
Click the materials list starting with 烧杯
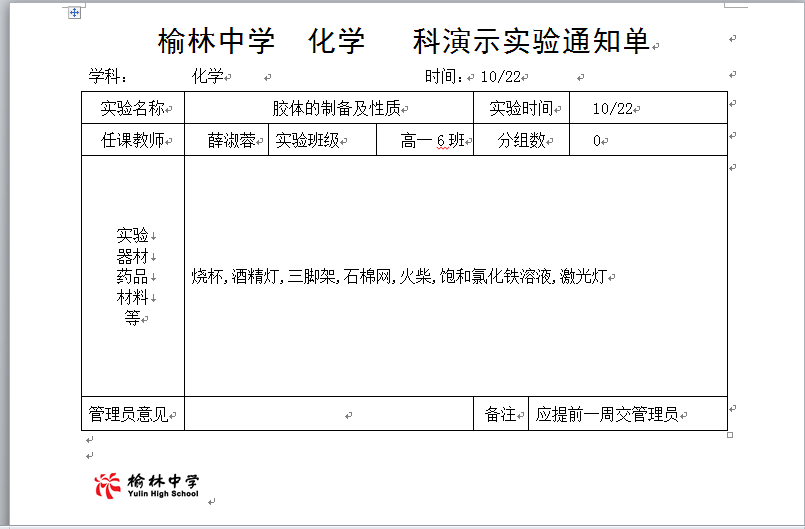coord(398,276)
